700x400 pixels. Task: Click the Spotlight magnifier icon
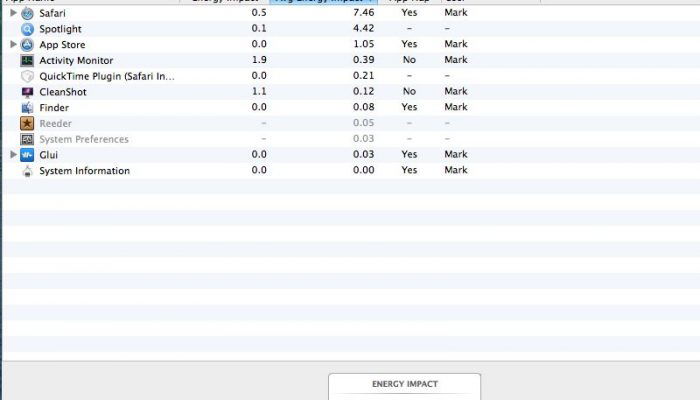pos(27,29)
